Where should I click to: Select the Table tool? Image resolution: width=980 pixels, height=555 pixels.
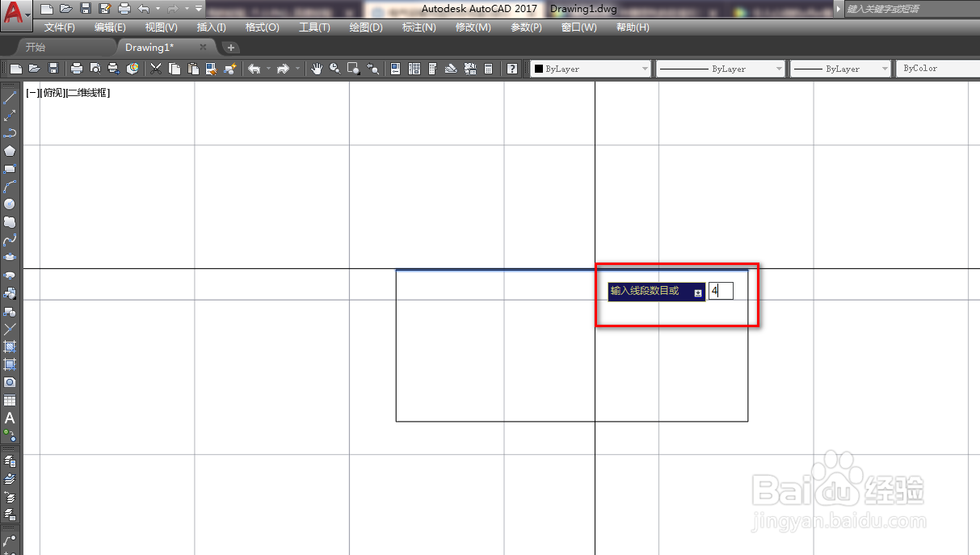(x=10, y=400)
